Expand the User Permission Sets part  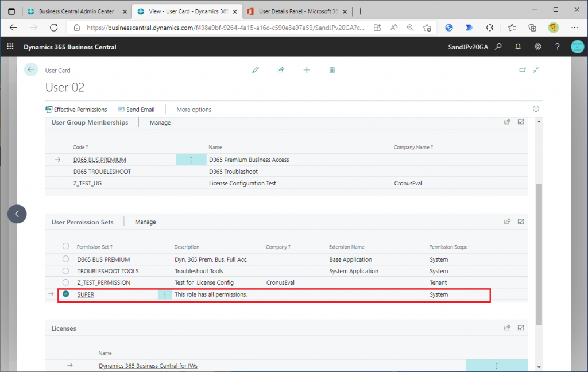[x=521, y=222]
